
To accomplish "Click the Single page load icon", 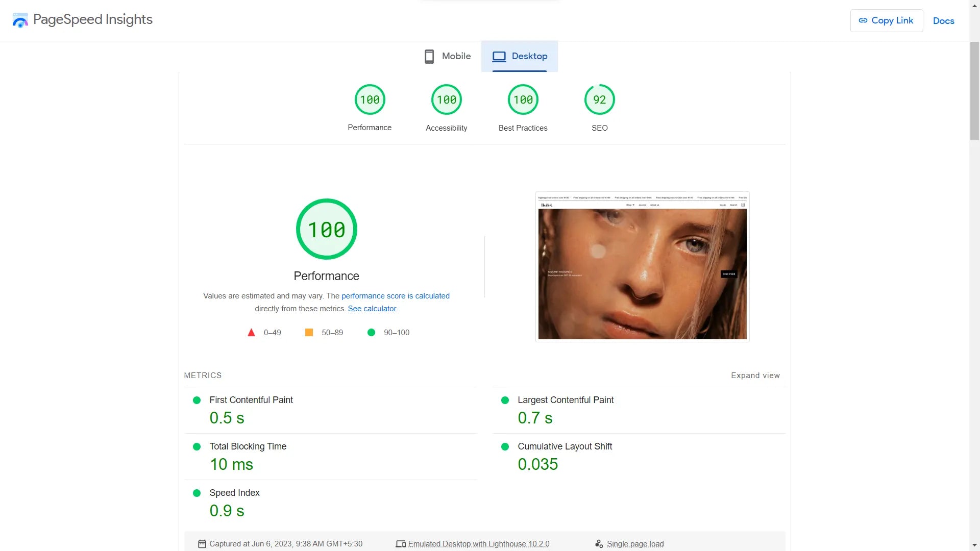I will point(599,544).
